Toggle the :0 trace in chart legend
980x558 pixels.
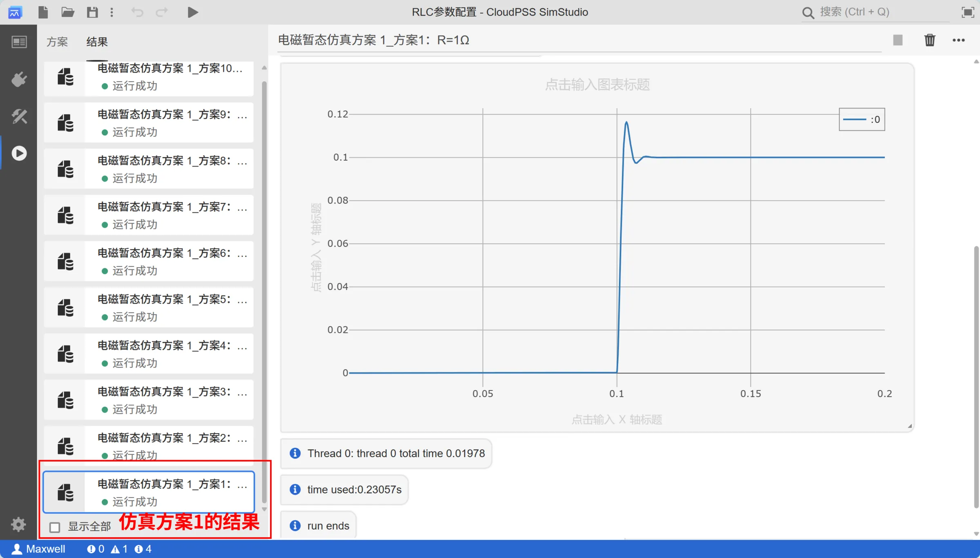(x=862, y=119)
